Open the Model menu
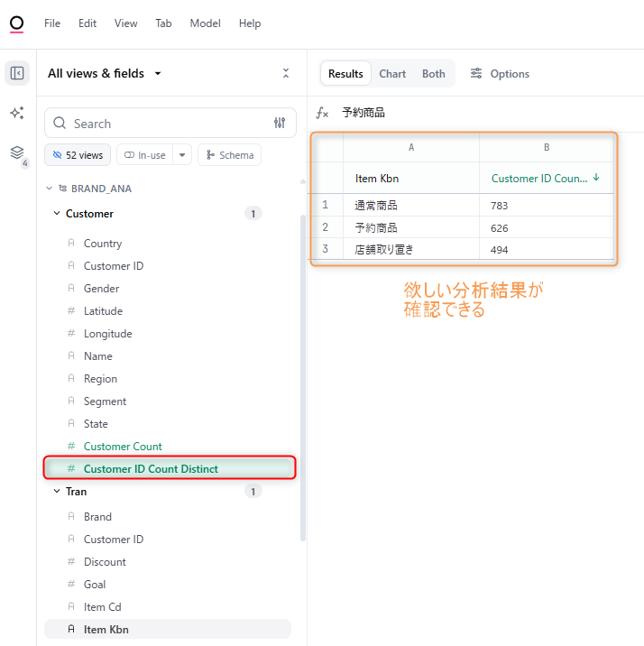 click(x=205, y=23)
